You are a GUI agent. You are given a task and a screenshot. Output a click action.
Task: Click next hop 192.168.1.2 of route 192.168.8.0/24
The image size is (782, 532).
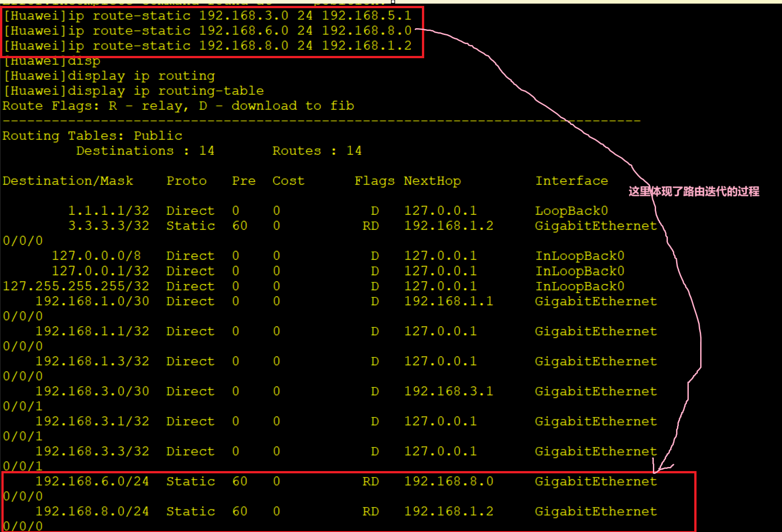[449, 511]
